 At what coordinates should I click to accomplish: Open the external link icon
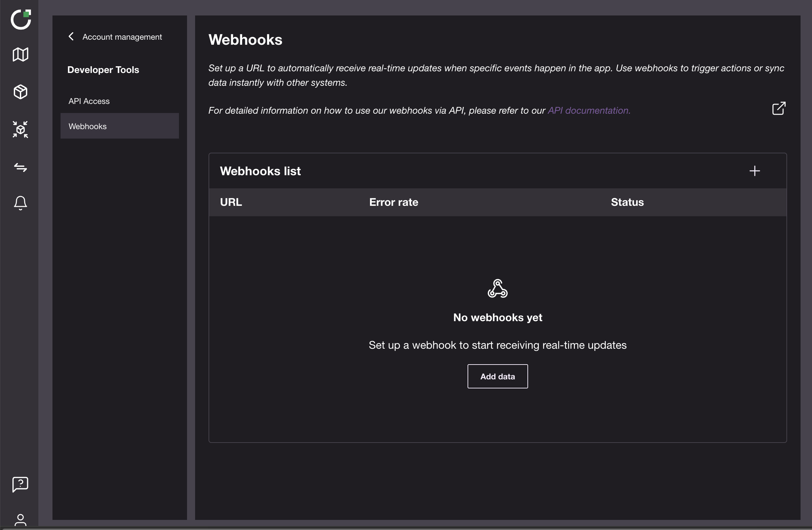pyautogui.click(x=779, y=109)
